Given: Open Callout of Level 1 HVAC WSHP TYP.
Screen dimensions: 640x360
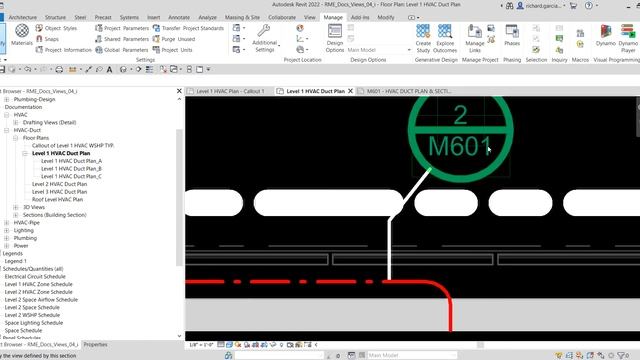Looking at the screenshot, I should [x=73, y=146].
